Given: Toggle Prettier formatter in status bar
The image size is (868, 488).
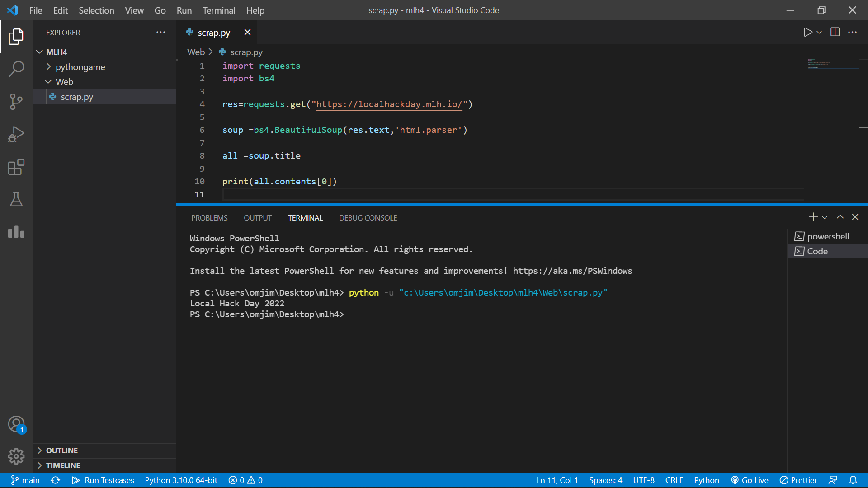Looking at the screenshot, I should (798, 480).
